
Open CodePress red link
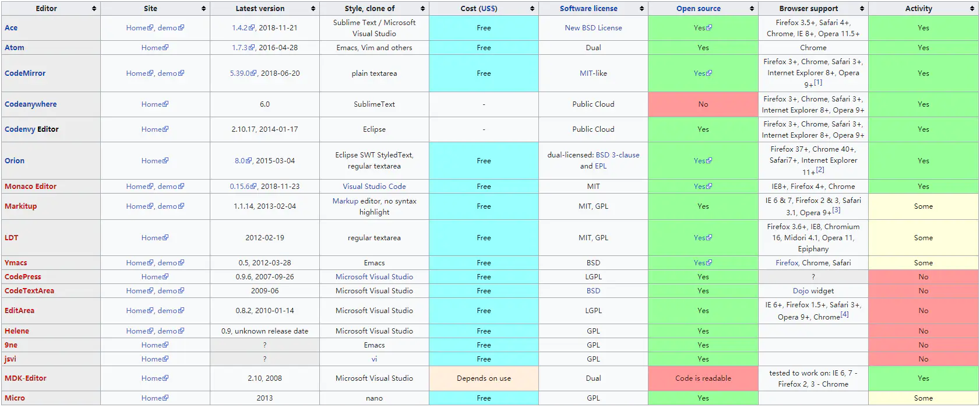pos(23,277)
